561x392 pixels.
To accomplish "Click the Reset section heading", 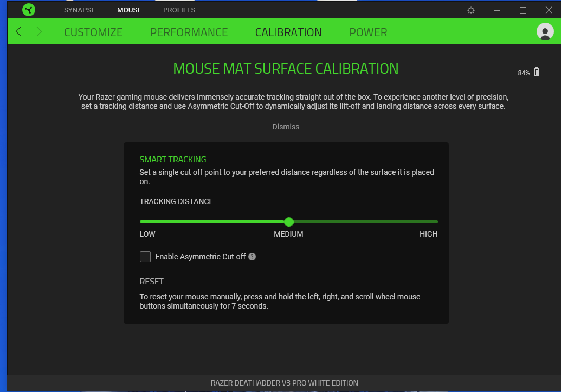I will coord(151,282).
